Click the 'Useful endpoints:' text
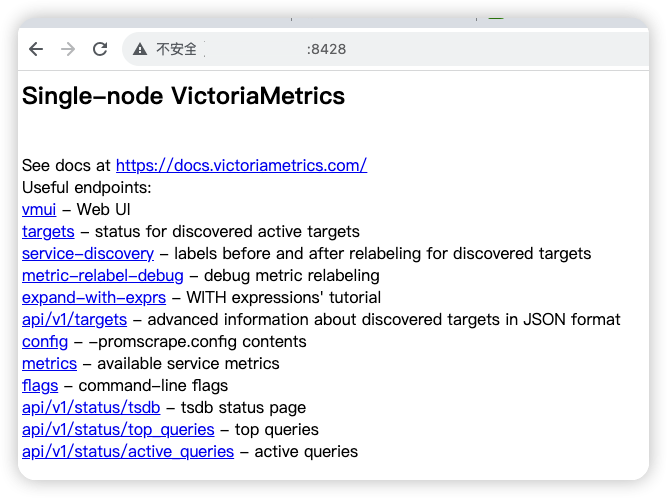This screenshot has width=667, height=498. coord(86,188)
